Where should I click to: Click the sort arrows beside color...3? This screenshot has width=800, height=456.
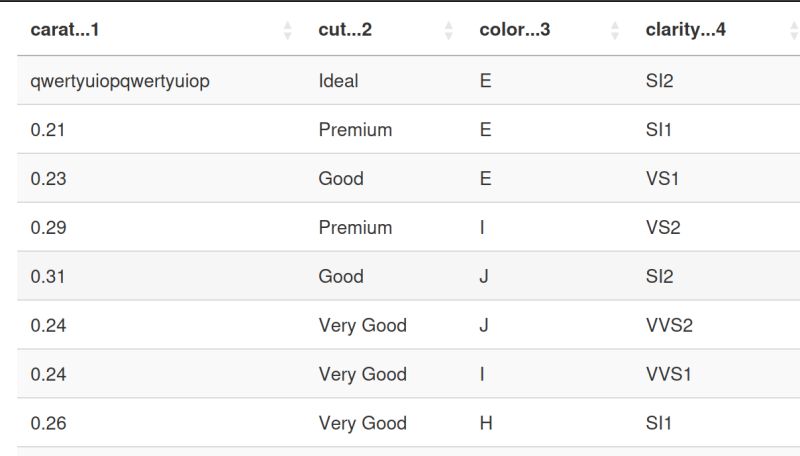615,31
